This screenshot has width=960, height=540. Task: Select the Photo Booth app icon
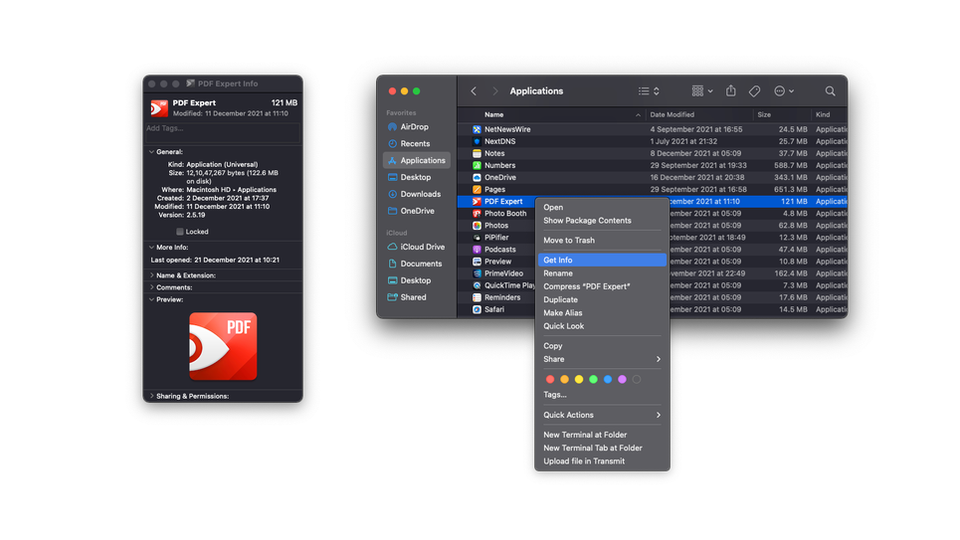(x=477, y=214)
